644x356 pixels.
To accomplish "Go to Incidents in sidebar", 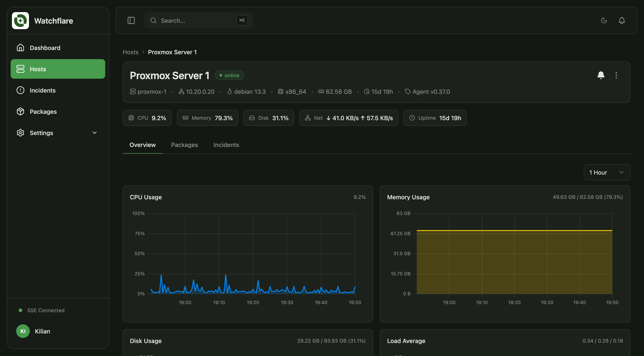I will 58,90.
